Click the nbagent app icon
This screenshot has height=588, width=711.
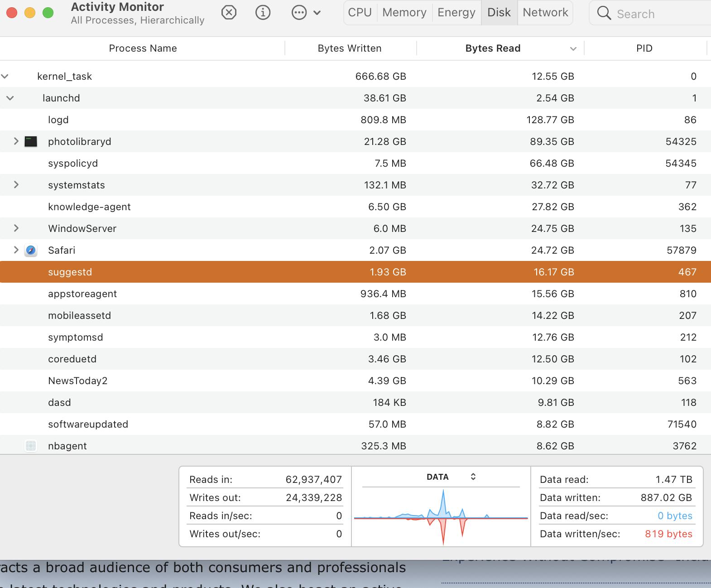point(31,446)
